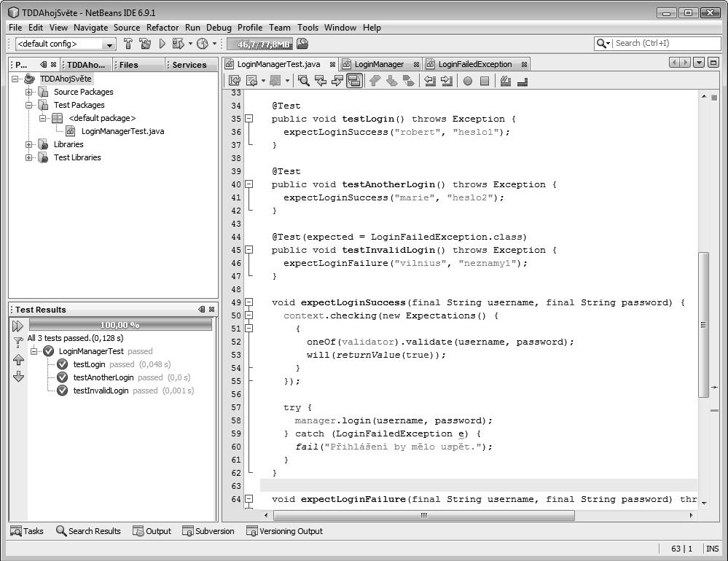728x561 pixels.
Task: Select LoginManagerTest.java in the project tree
Action: click(122, 131)
